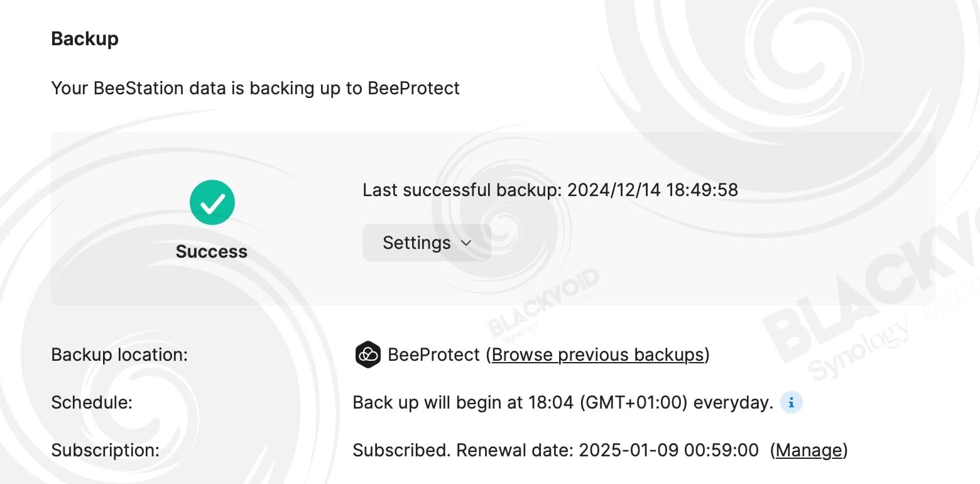This screenshot has width=980, height=484.
Task: Click the Backup section heading
Action: click(85, 38)
